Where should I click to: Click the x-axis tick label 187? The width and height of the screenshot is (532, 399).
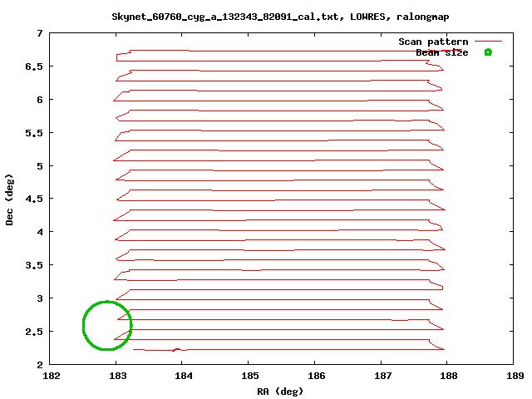[382, 376]
